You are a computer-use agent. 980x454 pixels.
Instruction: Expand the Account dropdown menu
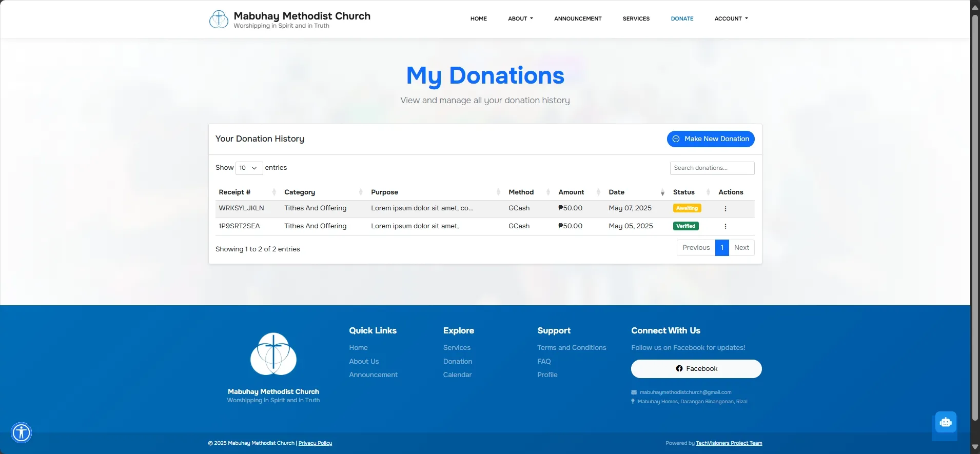click(x=731, y=18)
